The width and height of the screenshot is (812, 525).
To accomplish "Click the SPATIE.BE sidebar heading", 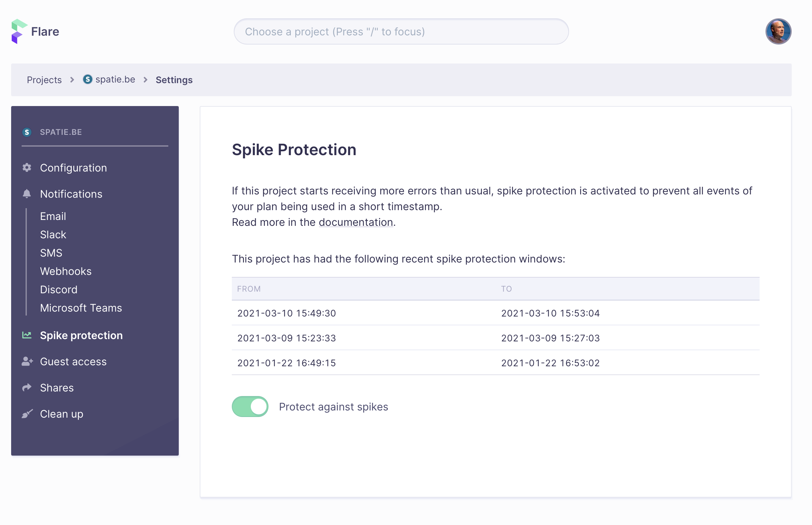I will 61,132.
